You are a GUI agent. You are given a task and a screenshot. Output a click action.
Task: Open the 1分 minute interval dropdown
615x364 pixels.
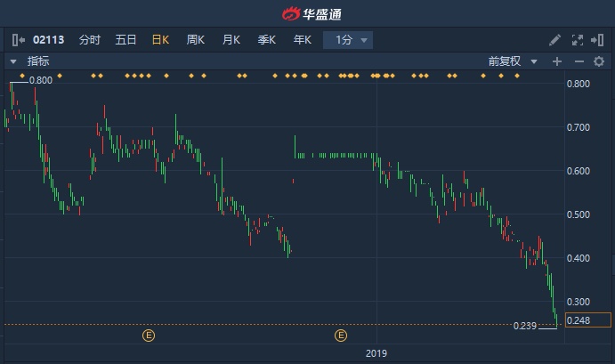pos(347,40)
